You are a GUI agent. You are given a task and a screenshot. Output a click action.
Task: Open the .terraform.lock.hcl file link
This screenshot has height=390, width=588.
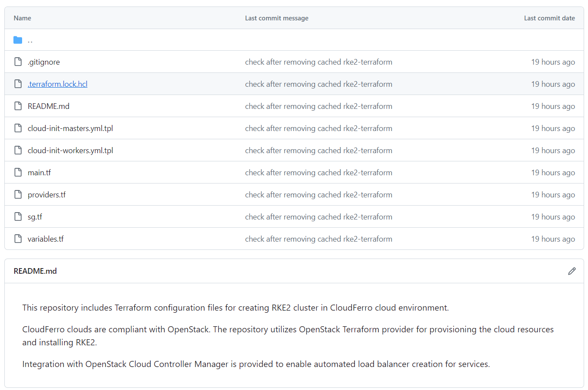[x=58, y=84]
